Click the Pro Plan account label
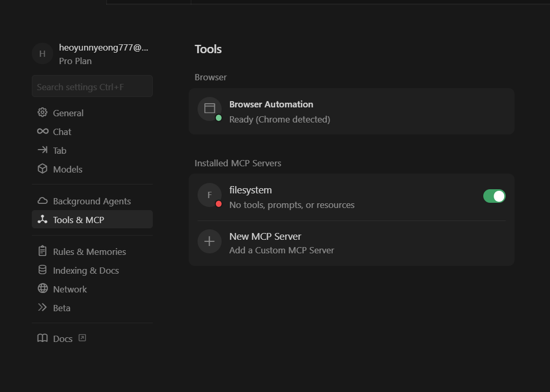 (75, 61)
